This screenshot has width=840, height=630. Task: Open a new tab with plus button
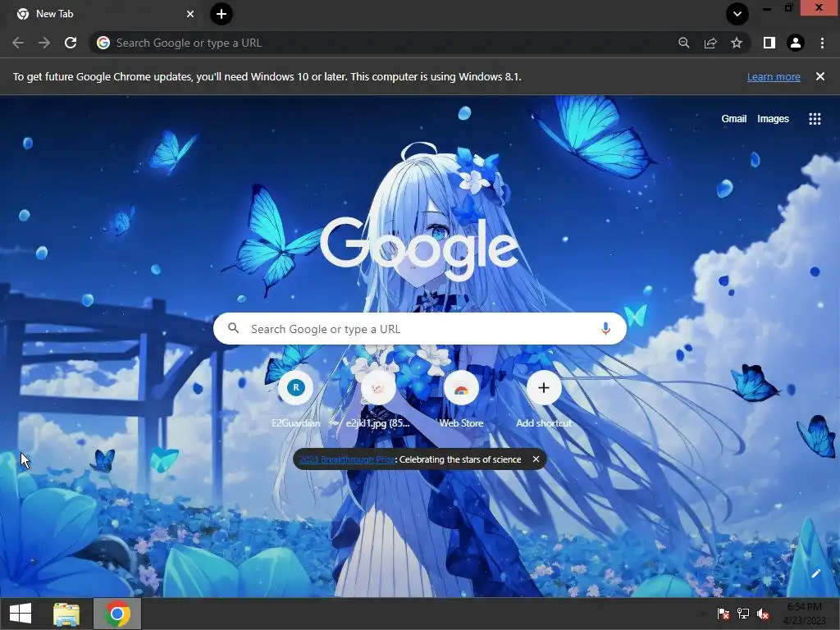pyautogui.click(x=221, y=14)
